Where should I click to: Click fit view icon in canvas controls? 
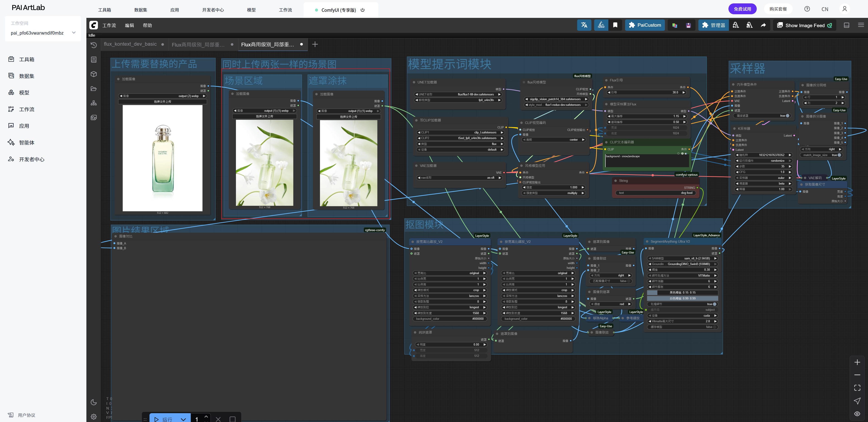pos(857,388)
